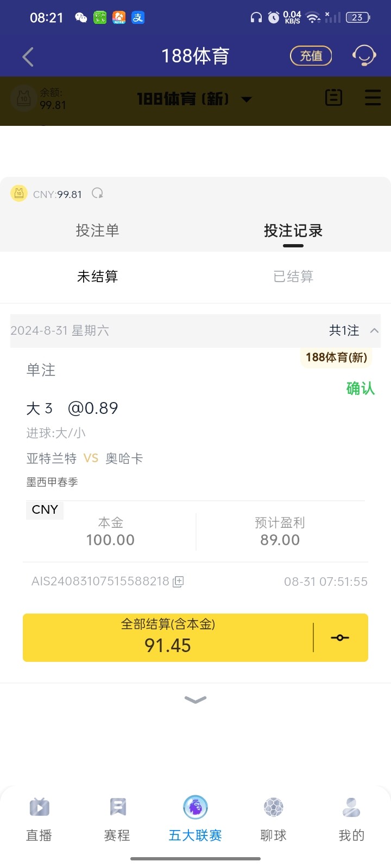
Task: Open the bet slip list icon
Action: coord(333,98)
